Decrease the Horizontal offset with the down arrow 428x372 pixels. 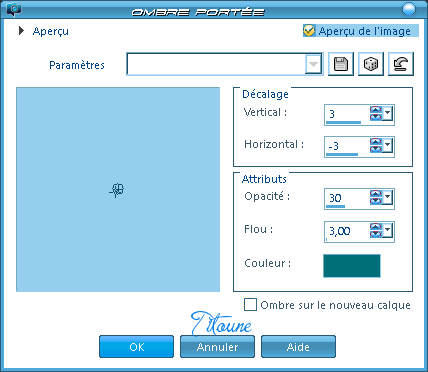(376, 149)
